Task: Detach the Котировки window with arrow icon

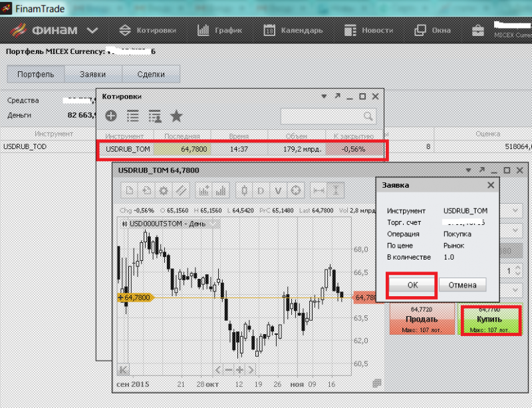Action: tap(337, 96)
